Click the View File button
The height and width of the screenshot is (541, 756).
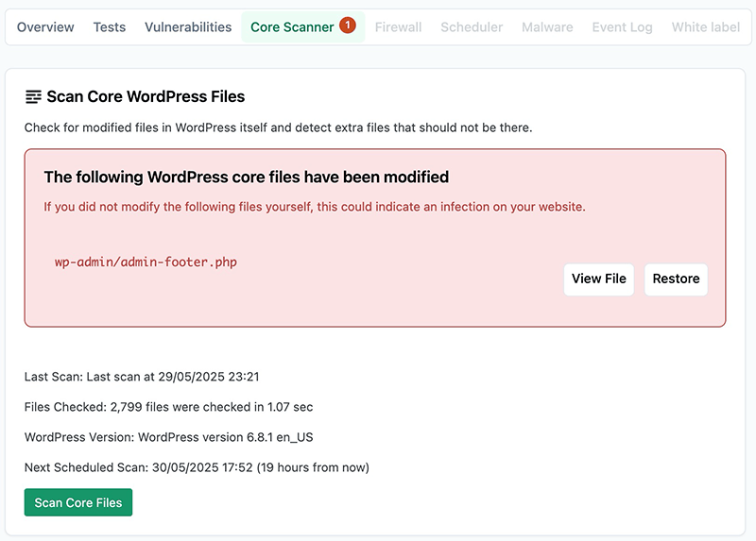[x=599, y=279]
